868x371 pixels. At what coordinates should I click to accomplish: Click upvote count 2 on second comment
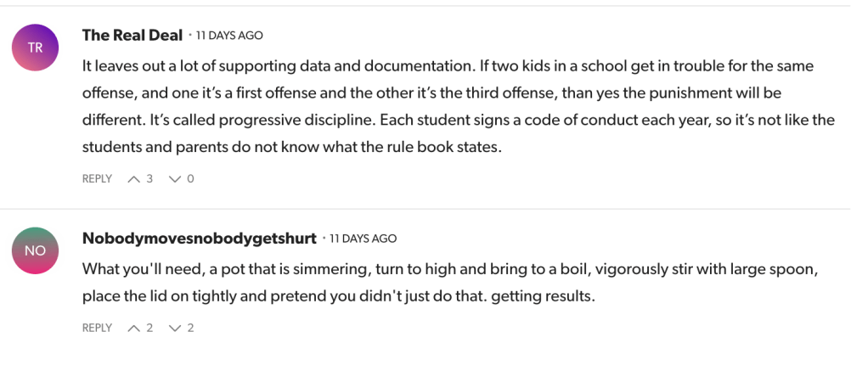[x=149, y=328]
